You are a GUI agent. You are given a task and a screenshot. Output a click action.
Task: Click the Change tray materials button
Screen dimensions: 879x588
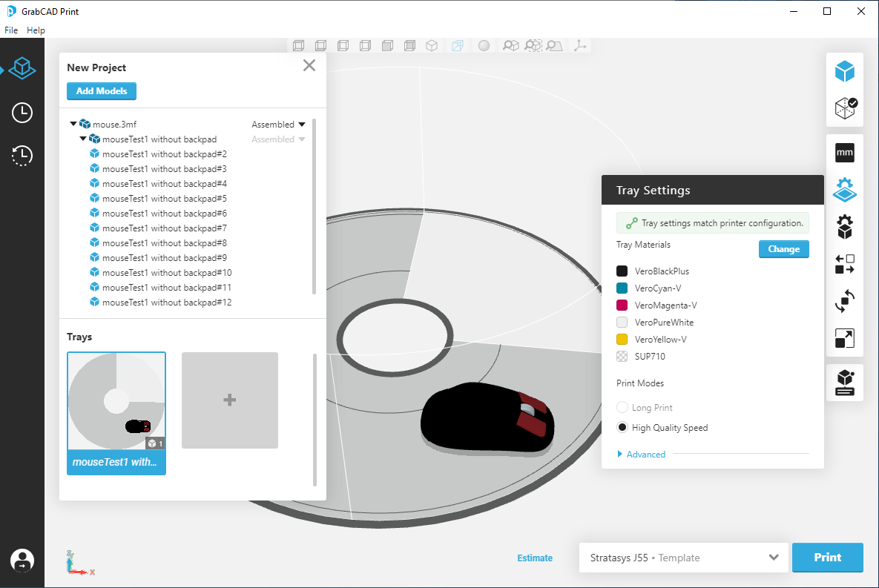pos(784,249)
